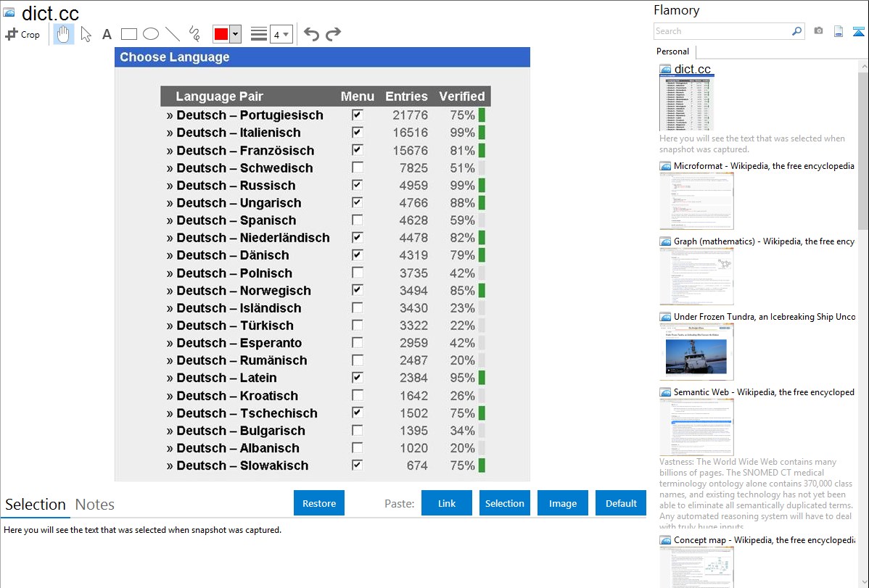Undo the last edit
Screen dimensions: 869x588
pos(311,34)
